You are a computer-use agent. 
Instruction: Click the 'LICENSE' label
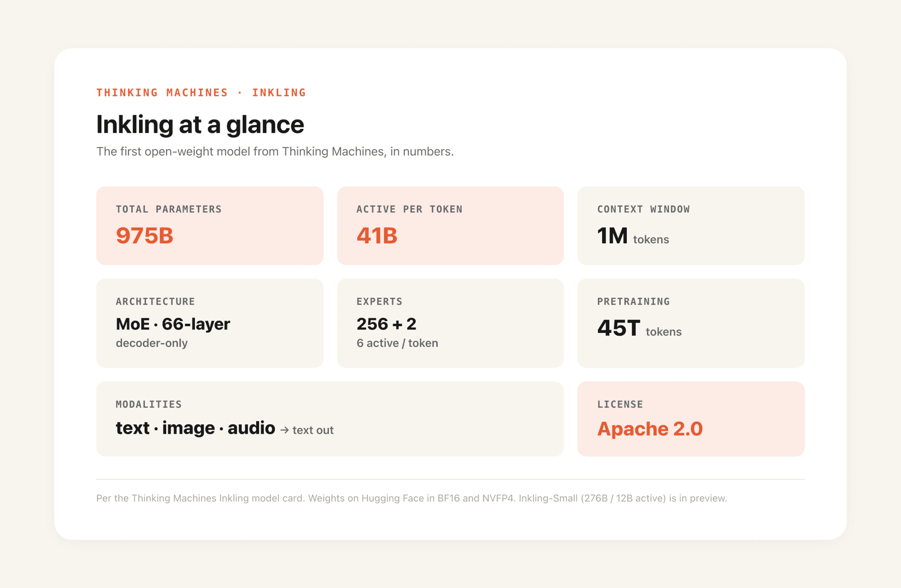pos(620,404)
